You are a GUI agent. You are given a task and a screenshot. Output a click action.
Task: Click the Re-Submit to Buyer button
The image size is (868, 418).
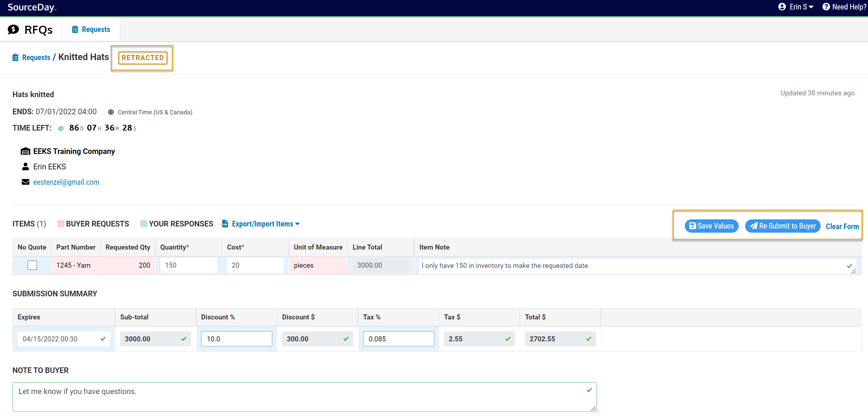[x=782, y=226]
